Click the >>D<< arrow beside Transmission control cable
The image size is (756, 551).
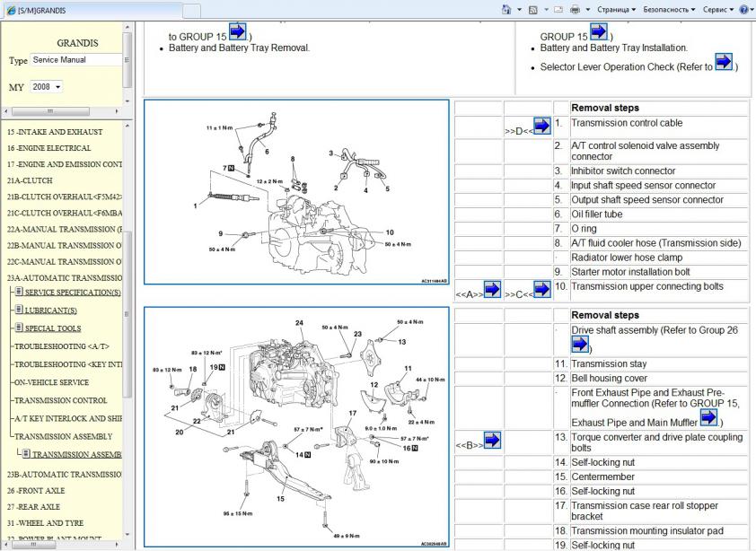tap(542, 126)
